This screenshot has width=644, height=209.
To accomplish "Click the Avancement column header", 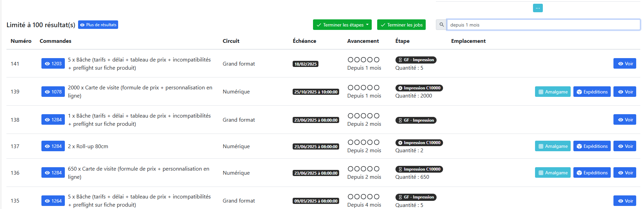I will coord(363,41).
